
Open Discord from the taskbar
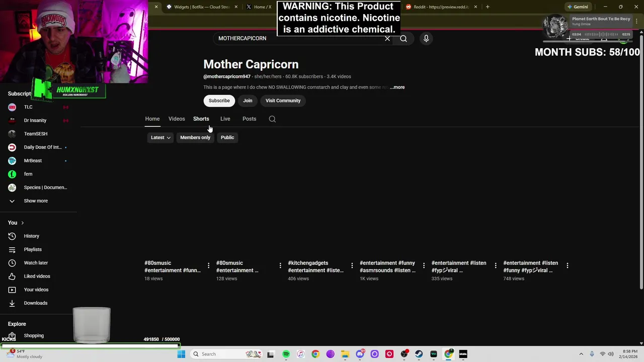click(x=360, y=354)
